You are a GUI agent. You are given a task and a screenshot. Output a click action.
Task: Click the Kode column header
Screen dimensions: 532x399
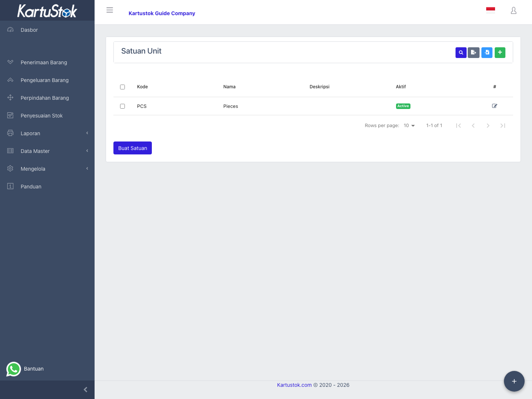coord(142,87)
